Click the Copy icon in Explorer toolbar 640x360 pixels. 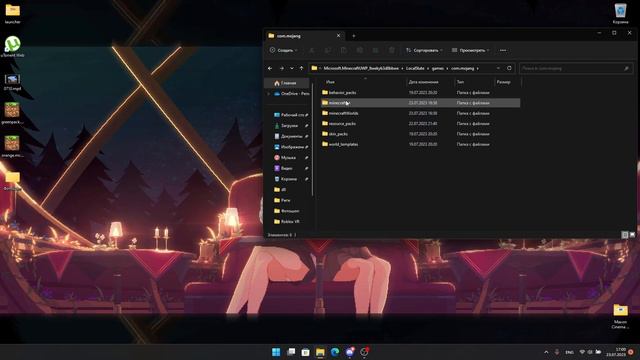click(x=328, y=50)
